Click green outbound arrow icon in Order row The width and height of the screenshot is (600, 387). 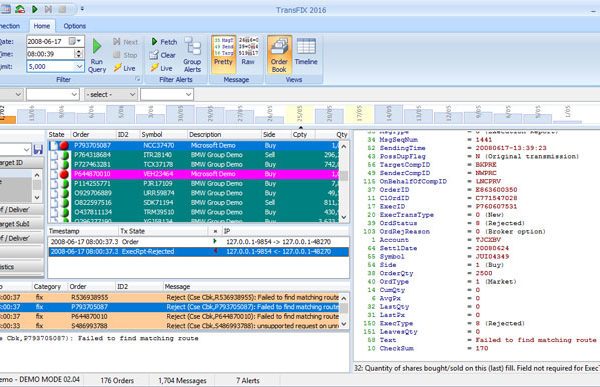click(x=215, y=242)
